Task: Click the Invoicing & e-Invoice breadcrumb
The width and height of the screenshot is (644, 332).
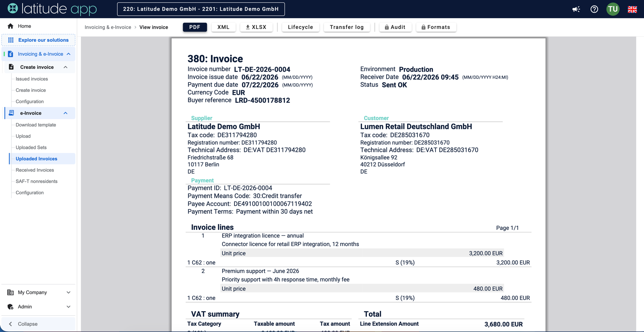Action: (108, 27)
